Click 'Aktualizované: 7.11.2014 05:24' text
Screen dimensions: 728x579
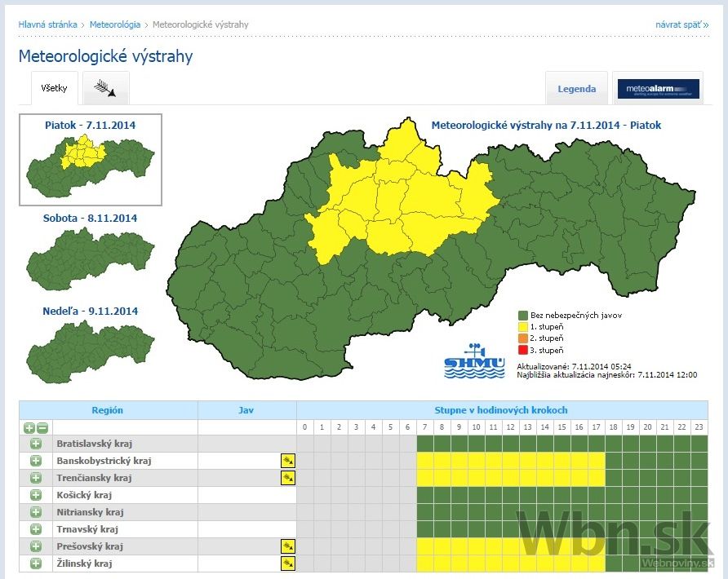574,366
